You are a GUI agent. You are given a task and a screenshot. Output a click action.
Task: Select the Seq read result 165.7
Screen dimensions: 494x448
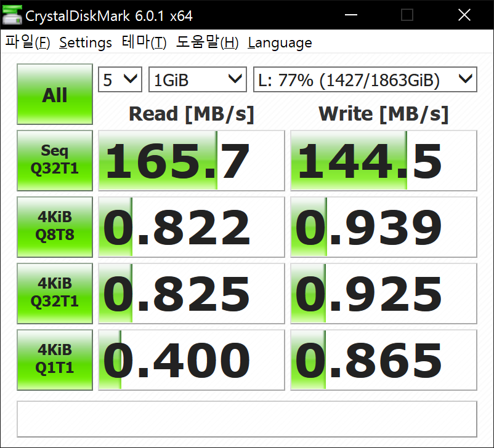tap(192, 161)
